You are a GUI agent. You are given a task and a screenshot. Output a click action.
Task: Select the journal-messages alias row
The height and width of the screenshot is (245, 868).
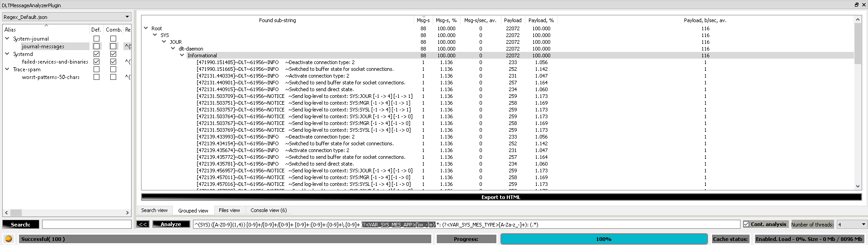[43, 46]
